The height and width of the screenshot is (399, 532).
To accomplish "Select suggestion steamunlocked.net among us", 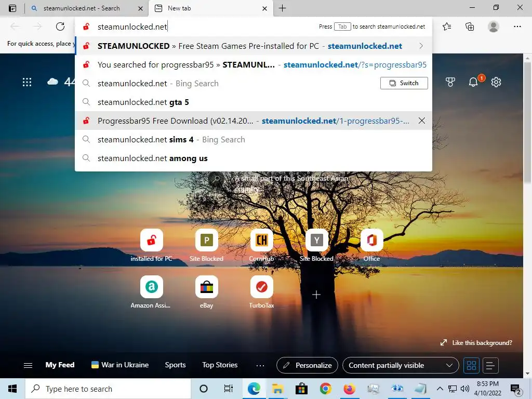I will point(254,158).
